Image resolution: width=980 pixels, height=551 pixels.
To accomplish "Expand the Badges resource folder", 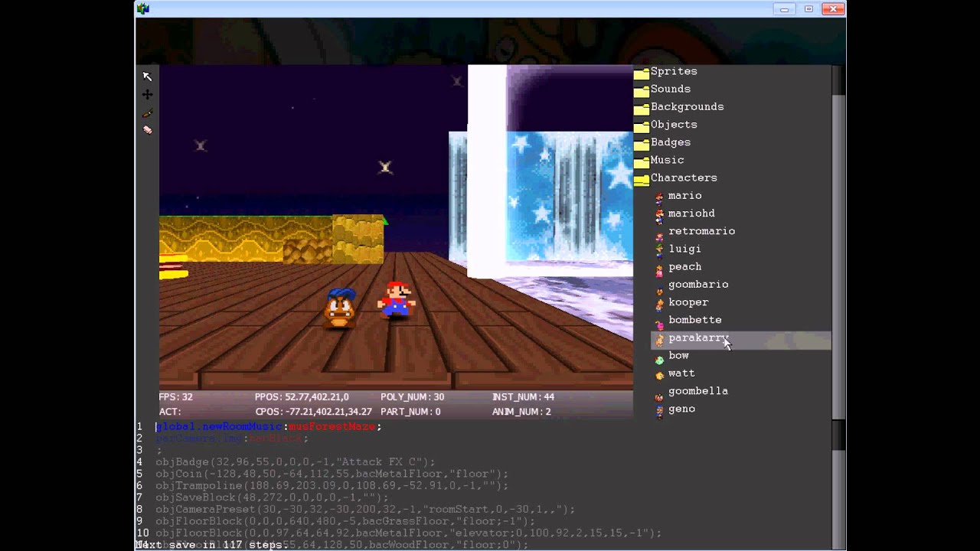I will [x=671, y=142].
